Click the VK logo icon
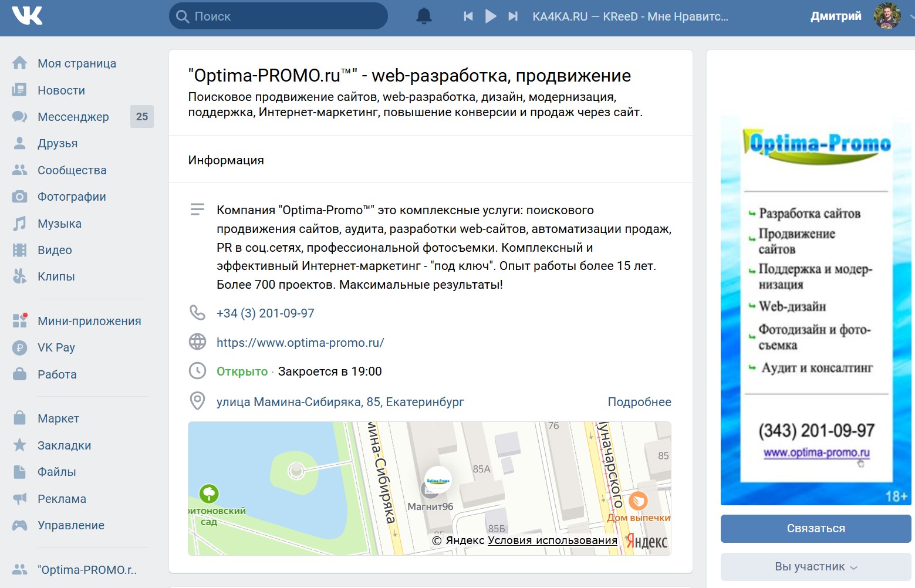 click(x=27, y=16)
